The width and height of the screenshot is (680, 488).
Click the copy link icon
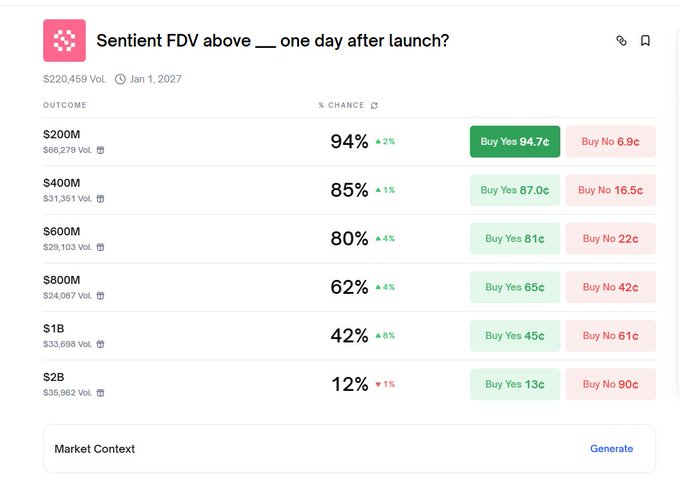tap(621, 41)
